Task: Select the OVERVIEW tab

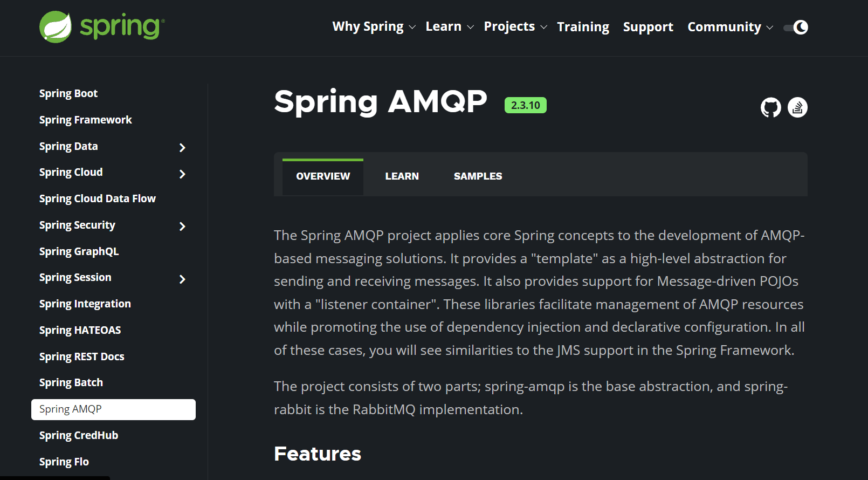Action: pos(323,176)
